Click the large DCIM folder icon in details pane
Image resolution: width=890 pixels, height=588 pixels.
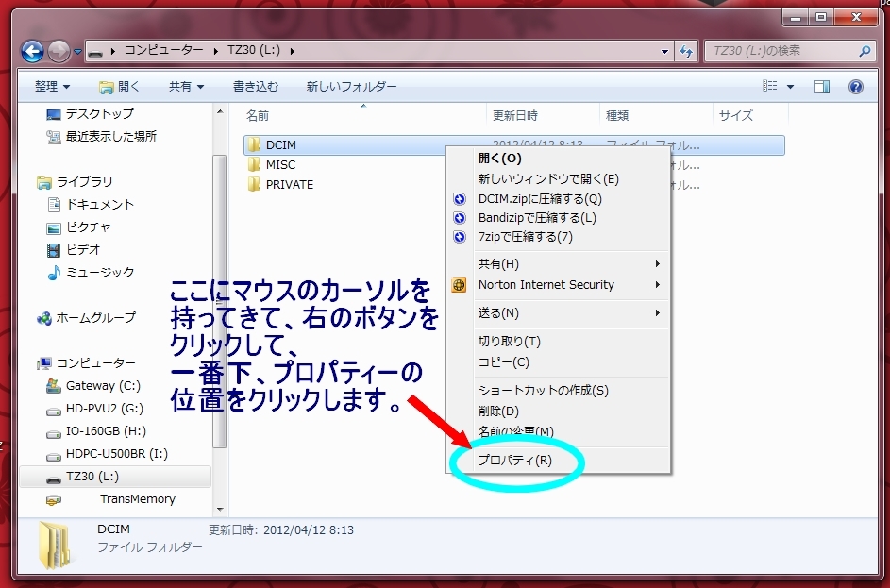click(x=55, y=546)
